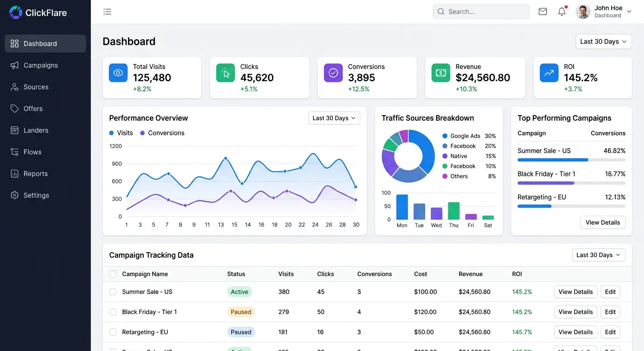The width and height of the screenshot is (644, 351).
Task: Click the ClickFlare logo icon
Action: 16,12
